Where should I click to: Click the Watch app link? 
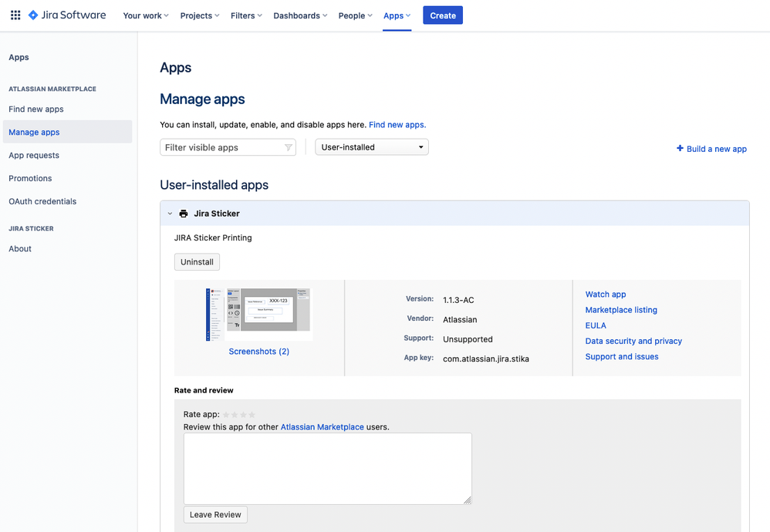pyautogui.click(x=606, y=295)
